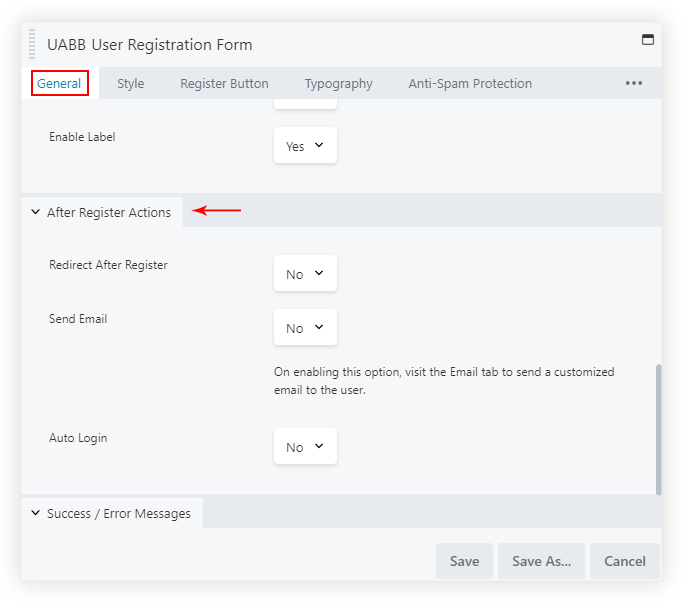Open the more tabs ellipsis menu
683x603 pixels.
634,84
